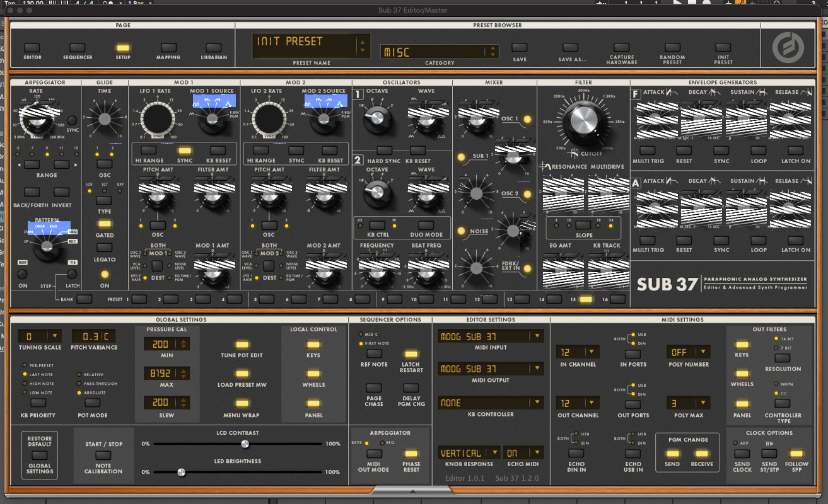Toggle arpeggiator Back/Forth button
The width and height of the screenshot is (828, 504).
click(x=32, y=192)
